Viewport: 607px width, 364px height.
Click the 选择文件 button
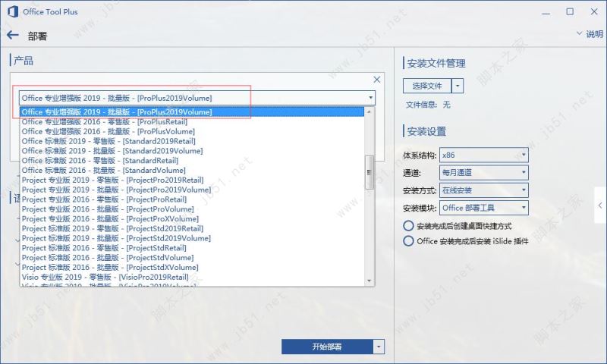click(x=427, y=86)
